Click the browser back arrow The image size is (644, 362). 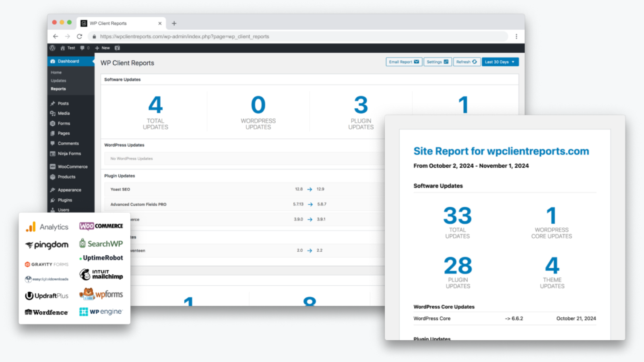56,36
